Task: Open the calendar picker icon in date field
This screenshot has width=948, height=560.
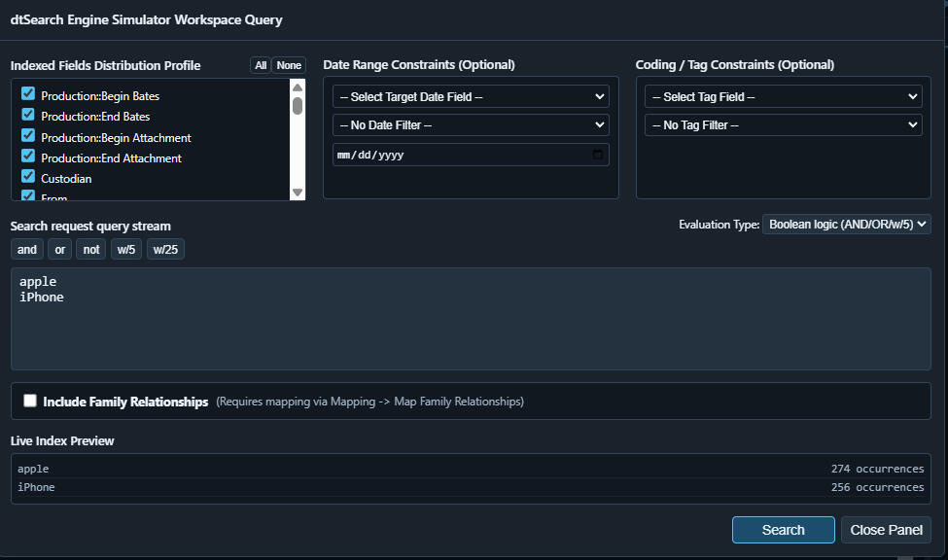Action: coord(597,155)
